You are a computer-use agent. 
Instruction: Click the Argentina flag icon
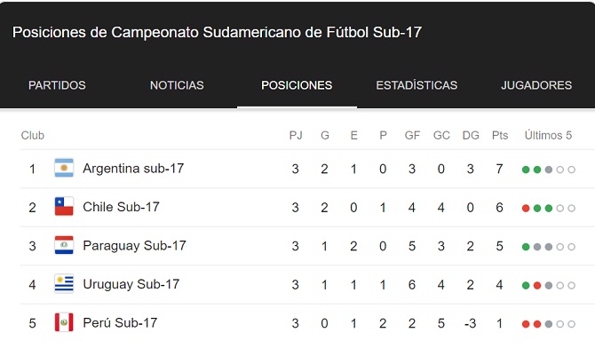coord(63,168)
